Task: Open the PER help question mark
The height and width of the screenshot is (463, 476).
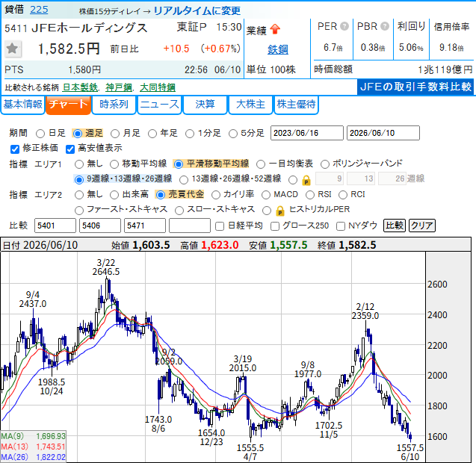Action: (344, 26)
